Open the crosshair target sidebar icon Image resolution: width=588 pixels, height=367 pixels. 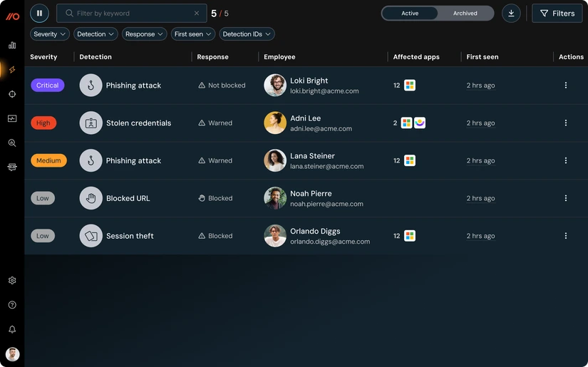[12, 94]
